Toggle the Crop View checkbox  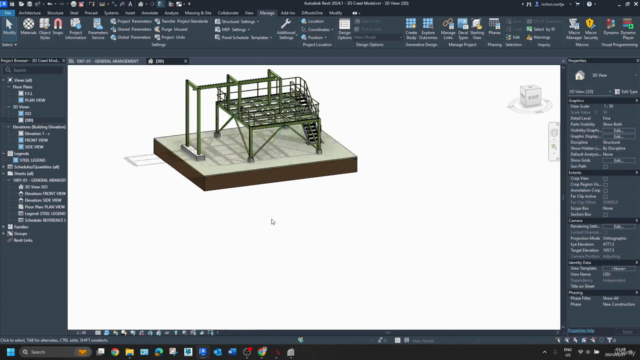coord(605,178)
